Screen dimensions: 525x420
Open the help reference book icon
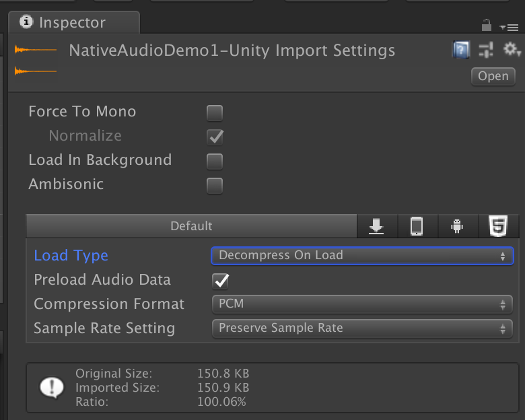coord(461,50)
